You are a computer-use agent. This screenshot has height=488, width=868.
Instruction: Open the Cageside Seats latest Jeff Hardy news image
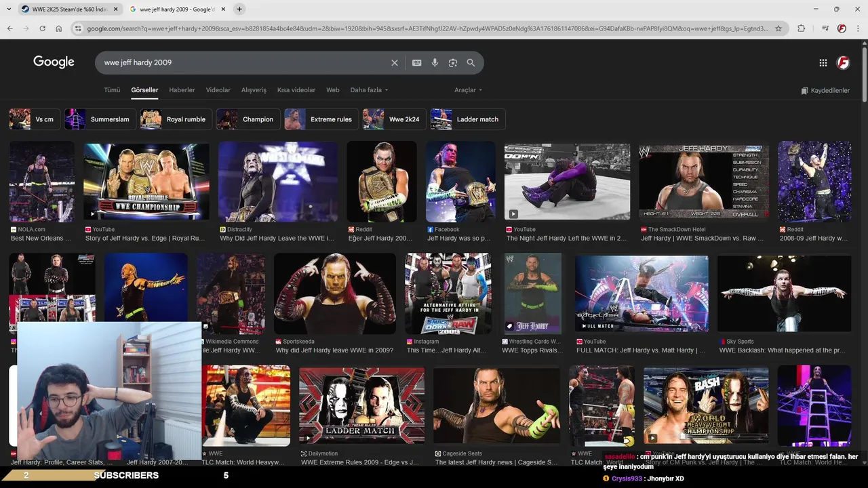pos(496,405)
